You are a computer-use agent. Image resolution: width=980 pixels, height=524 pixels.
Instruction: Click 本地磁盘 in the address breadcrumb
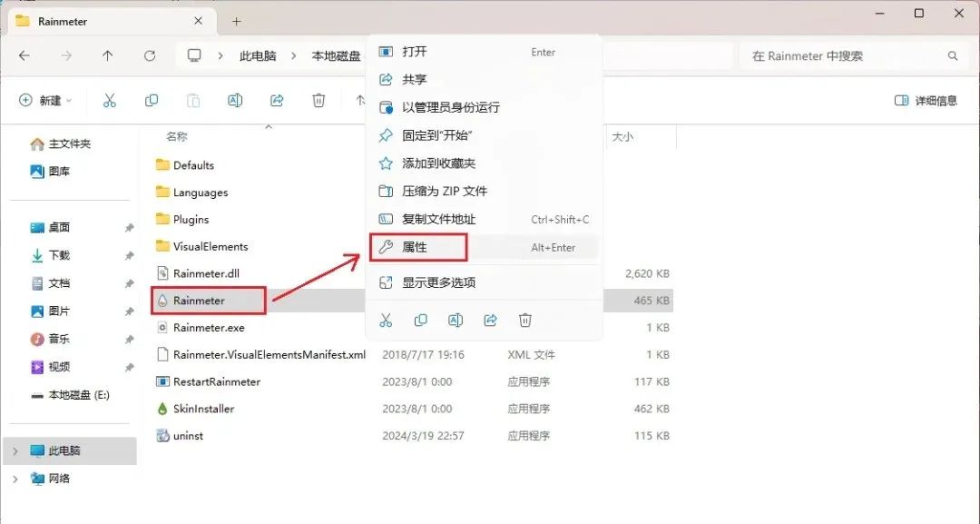coord(337,55)
